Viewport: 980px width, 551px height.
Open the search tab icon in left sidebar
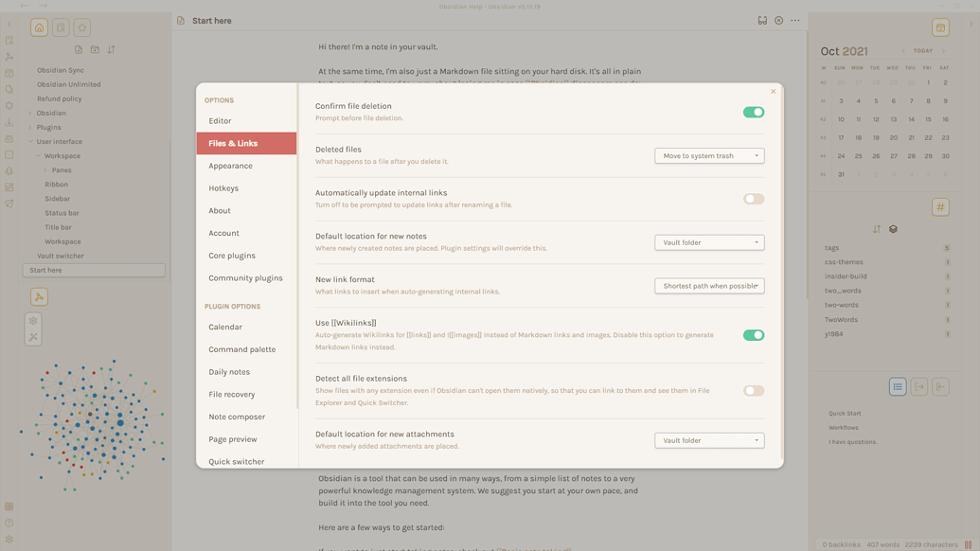coord(61,27)
